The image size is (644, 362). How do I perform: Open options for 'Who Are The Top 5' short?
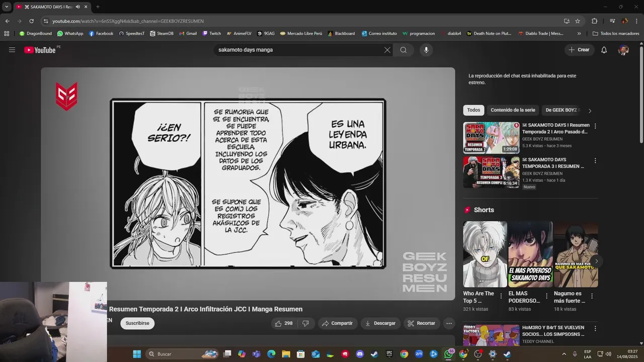tap(501, 297)
